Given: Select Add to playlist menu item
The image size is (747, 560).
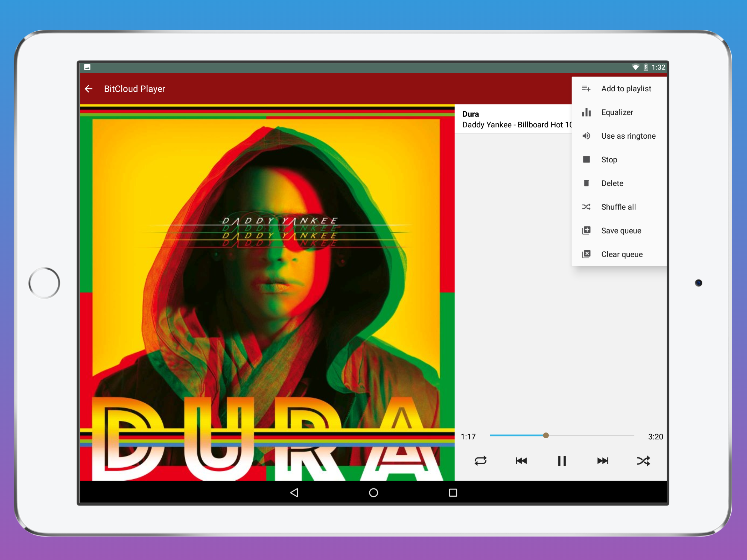Looking at the screenshot, I should click(x=626, y=89).
